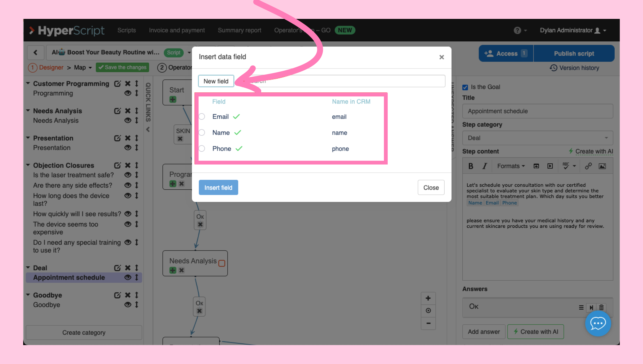Open the live chat bubble icon
Screen dimensions: 643x364
598,324
